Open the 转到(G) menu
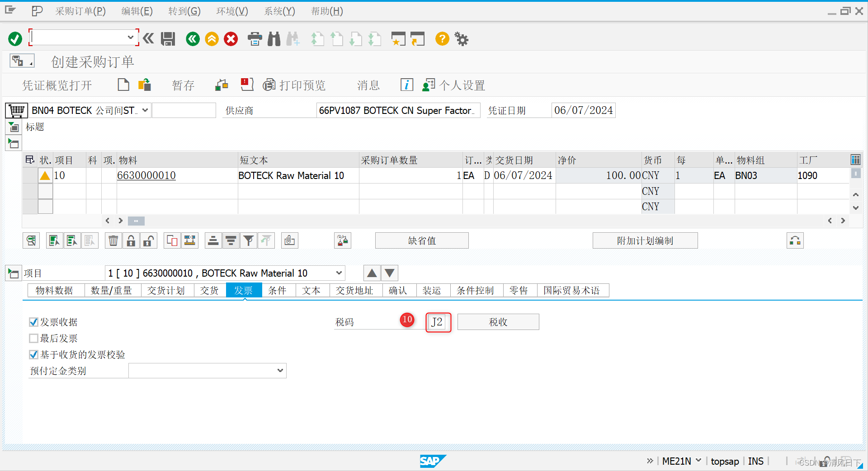Image resolution: width=868 pixels, height=471 pixels. coord(184,11)
